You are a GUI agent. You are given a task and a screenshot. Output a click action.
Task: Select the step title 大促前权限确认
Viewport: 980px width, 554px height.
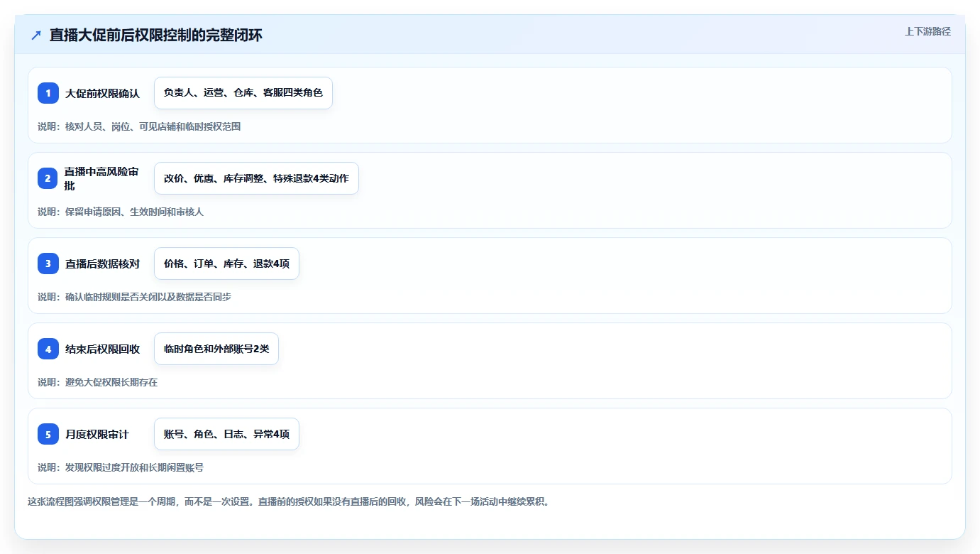pos(103,93)
